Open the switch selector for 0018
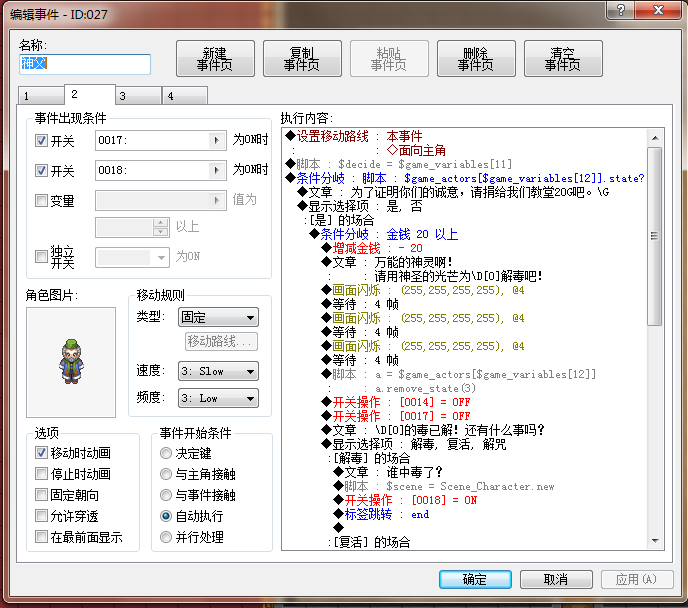Viewport: 688px width, 608px height. click(x=216, y=170)
